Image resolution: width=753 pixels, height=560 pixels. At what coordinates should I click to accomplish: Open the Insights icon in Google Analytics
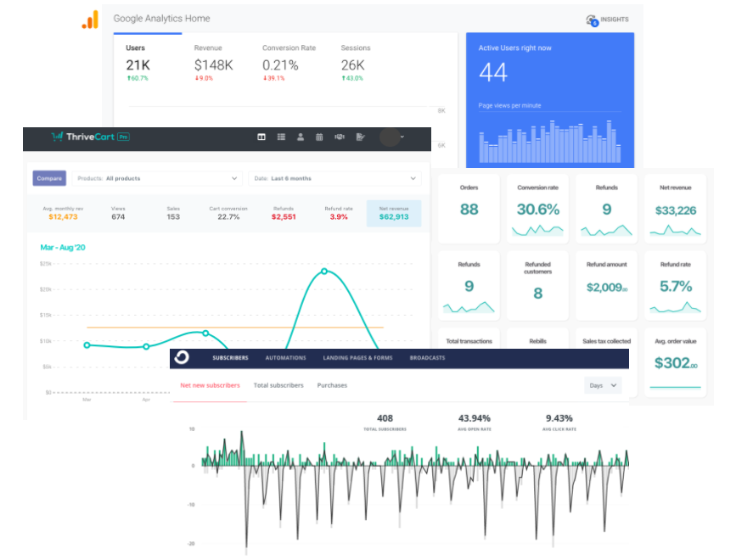pyautogui.click(x=592, y=20)
